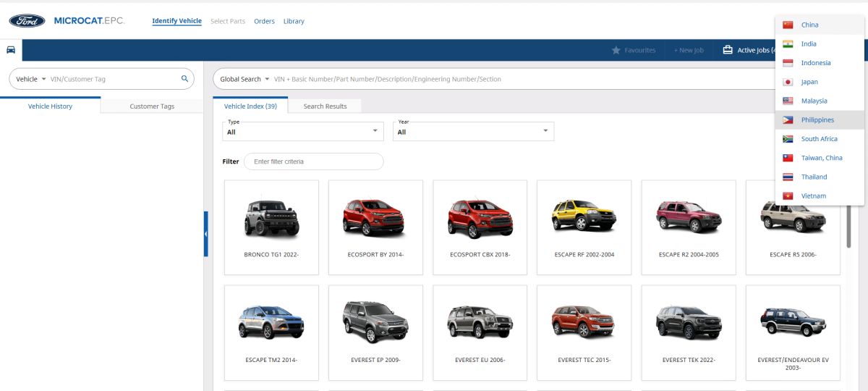This screenshot has width=868, height=391.
Task: Open the Library menu
Action: pos(294,21)
